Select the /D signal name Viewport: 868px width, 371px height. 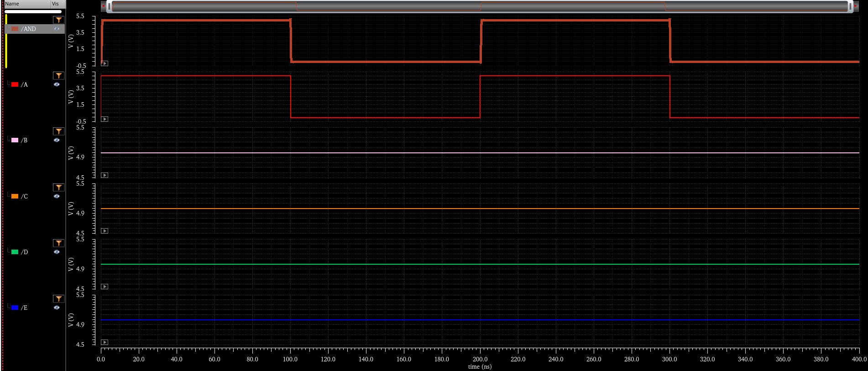pos(24,252)
